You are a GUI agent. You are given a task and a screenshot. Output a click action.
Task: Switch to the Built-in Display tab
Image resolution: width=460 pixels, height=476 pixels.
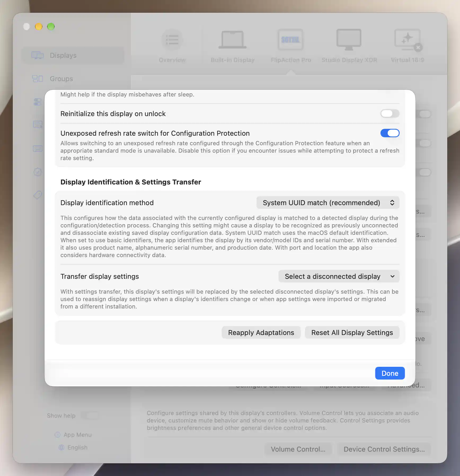[232, 46]
